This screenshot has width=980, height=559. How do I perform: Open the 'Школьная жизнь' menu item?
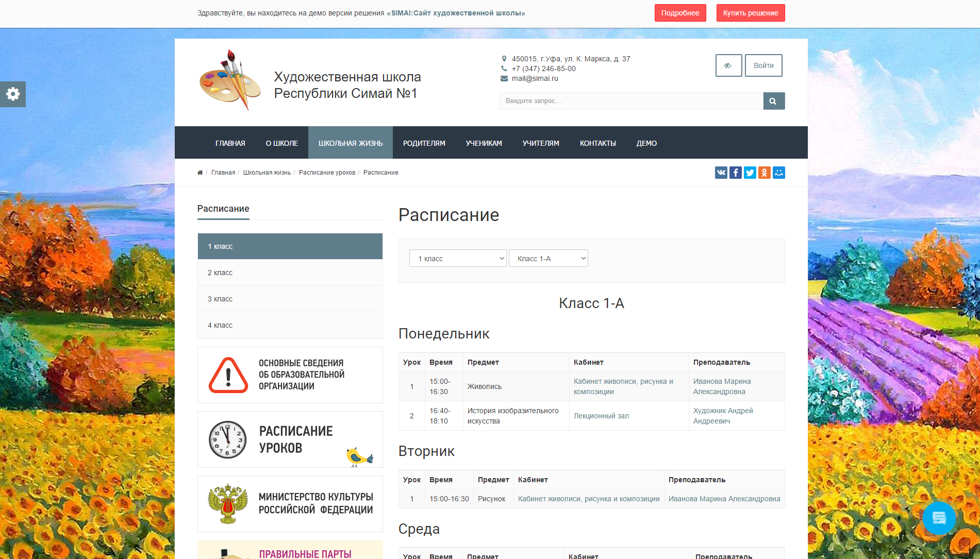coord(350,143)
